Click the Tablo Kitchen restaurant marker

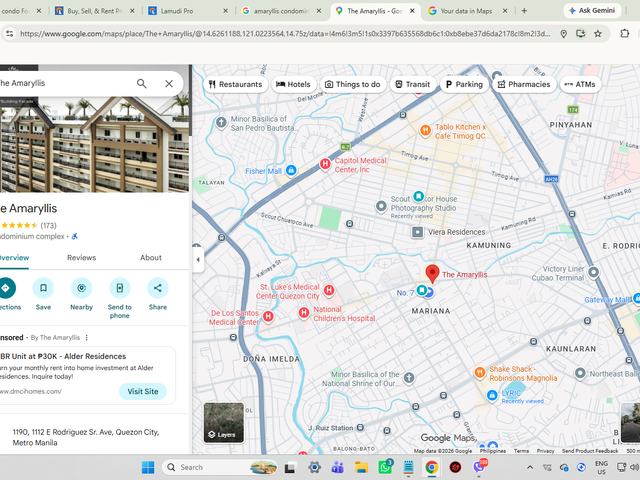[425, 131]
